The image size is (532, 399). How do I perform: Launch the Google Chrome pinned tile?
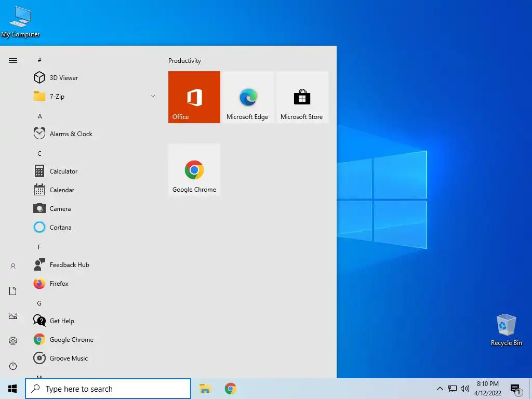pos(194,170)
